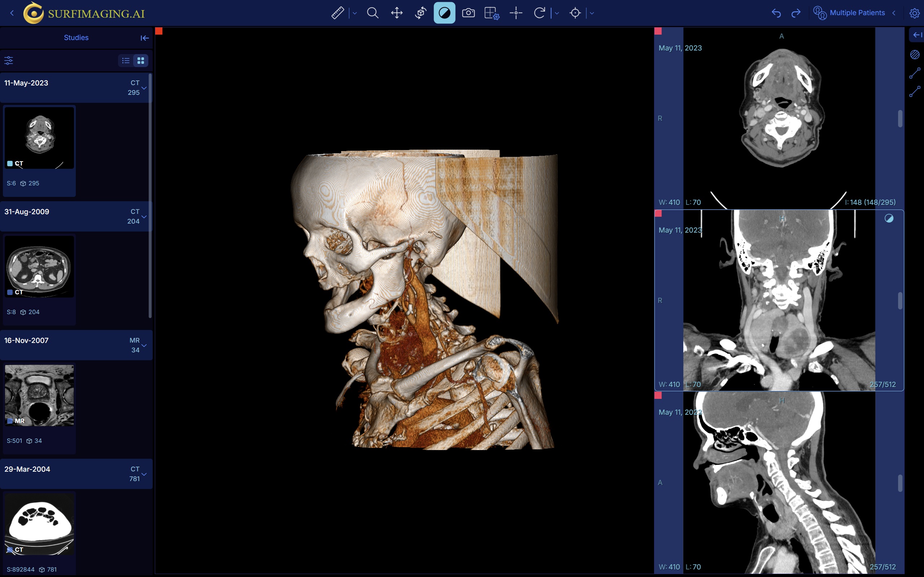
Task: Select the crosshair tool
Action: pos(515,13)
